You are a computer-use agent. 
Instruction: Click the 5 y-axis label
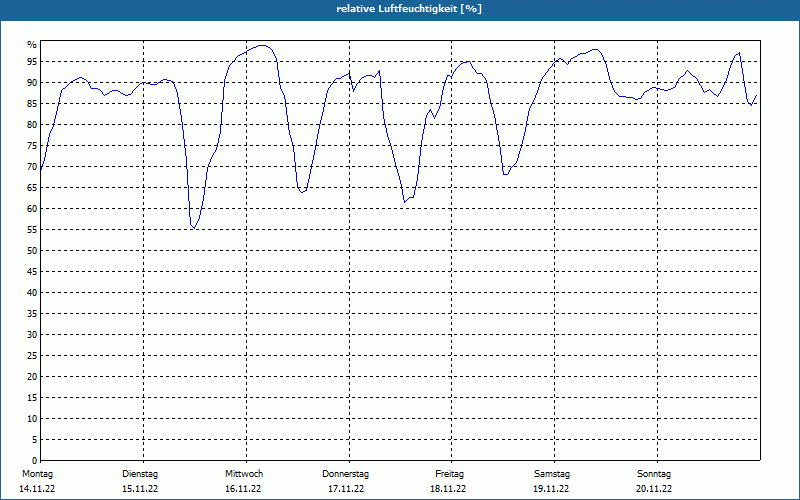[x=34, y=440]
